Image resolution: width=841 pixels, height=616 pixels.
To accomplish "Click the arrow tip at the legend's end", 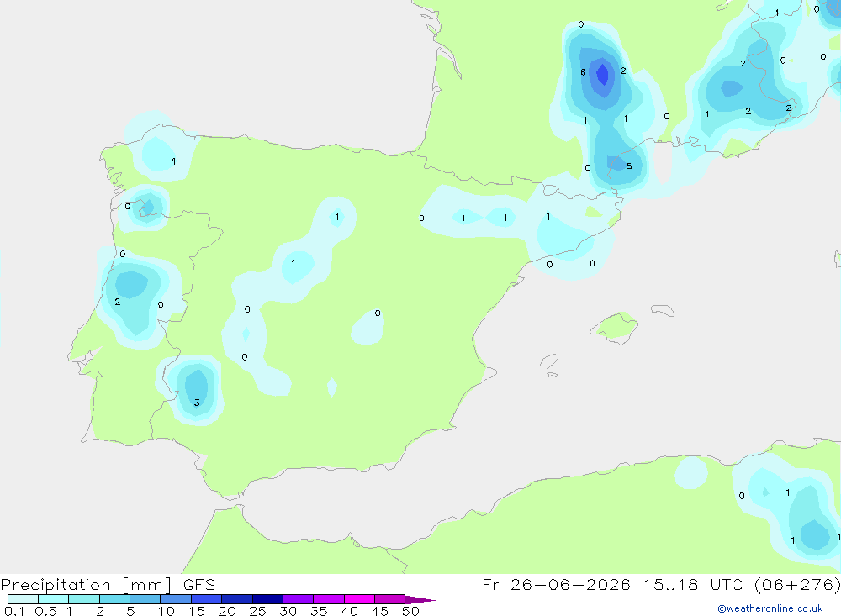I will (421, 600).
